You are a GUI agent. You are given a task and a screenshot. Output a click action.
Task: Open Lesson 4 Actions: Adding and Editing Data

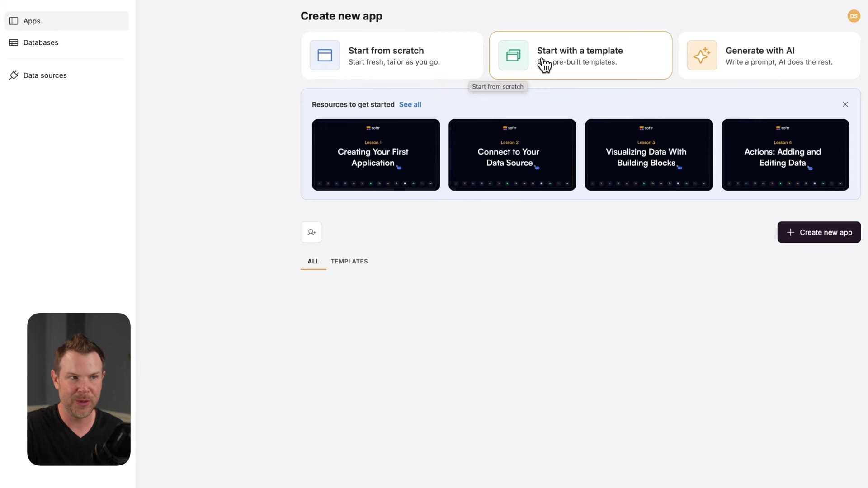pyautogui.click(x=785, y=155)
